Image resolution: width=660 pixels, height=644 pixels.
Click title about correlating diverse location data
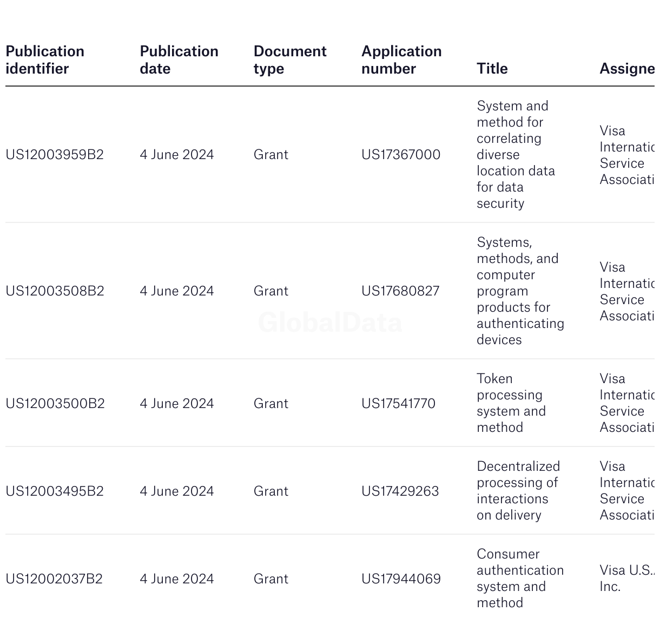516,155
